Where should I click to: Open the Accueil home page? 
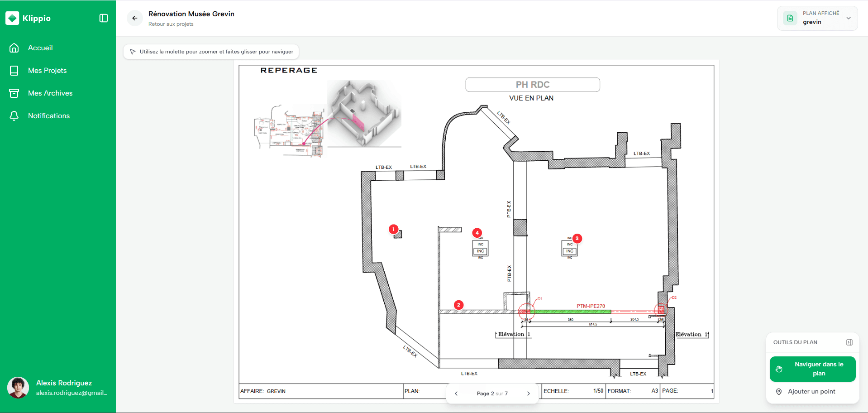tap(58, 48)
